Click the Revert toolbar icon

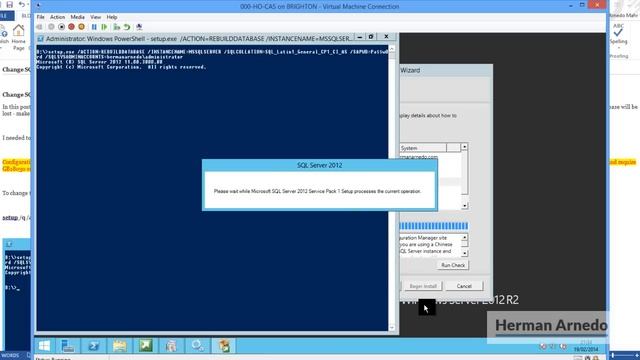pos(127,27)
